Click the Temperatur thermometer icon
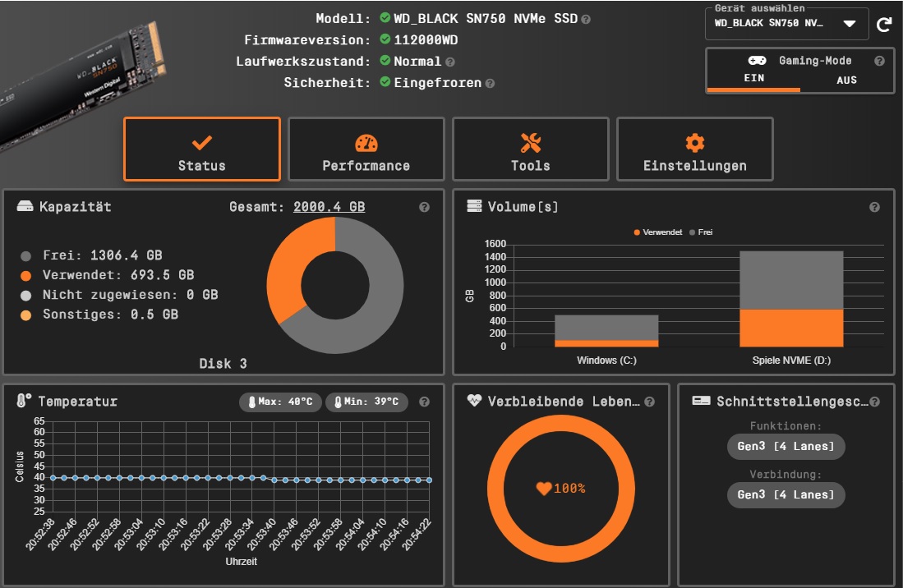 coord(23,401)
